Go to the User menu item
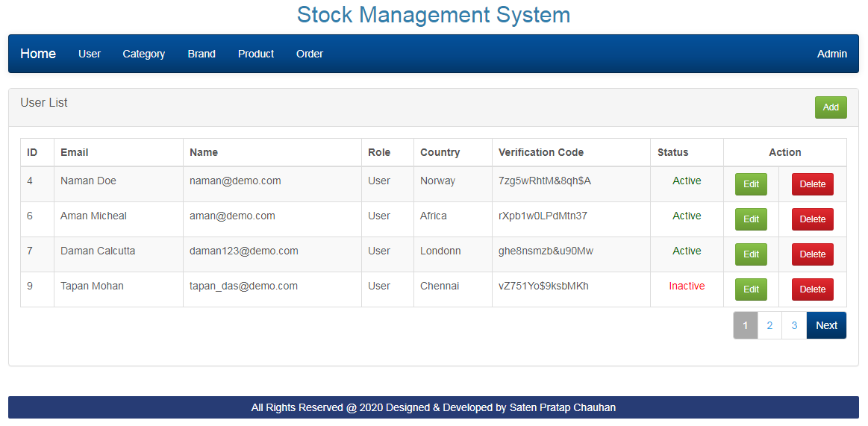868x426 pixels. 90,54
